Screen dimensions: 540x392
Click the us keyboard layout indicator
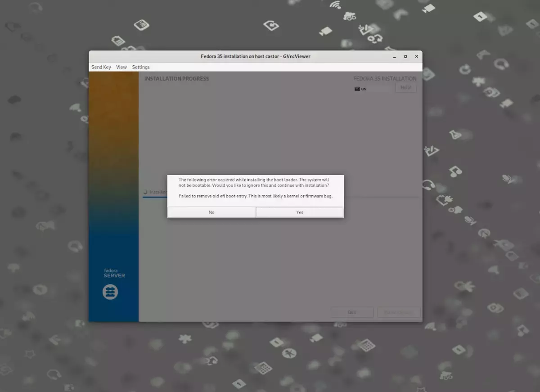point(360,89)
